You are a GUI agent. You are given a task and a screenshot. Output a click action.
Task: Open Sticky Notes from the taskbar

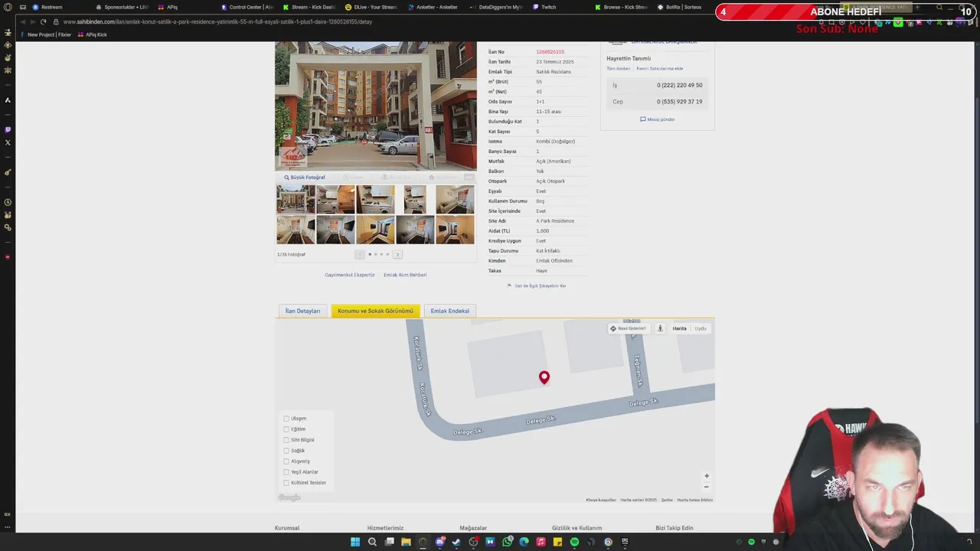point(557,542)
